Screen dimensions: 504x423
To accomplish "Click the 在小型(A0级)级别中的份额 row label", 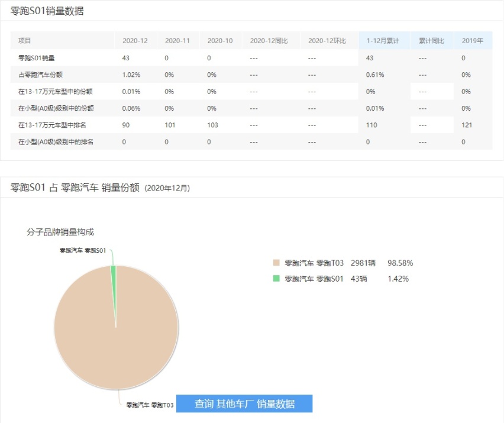I will (x=56, y=108).
